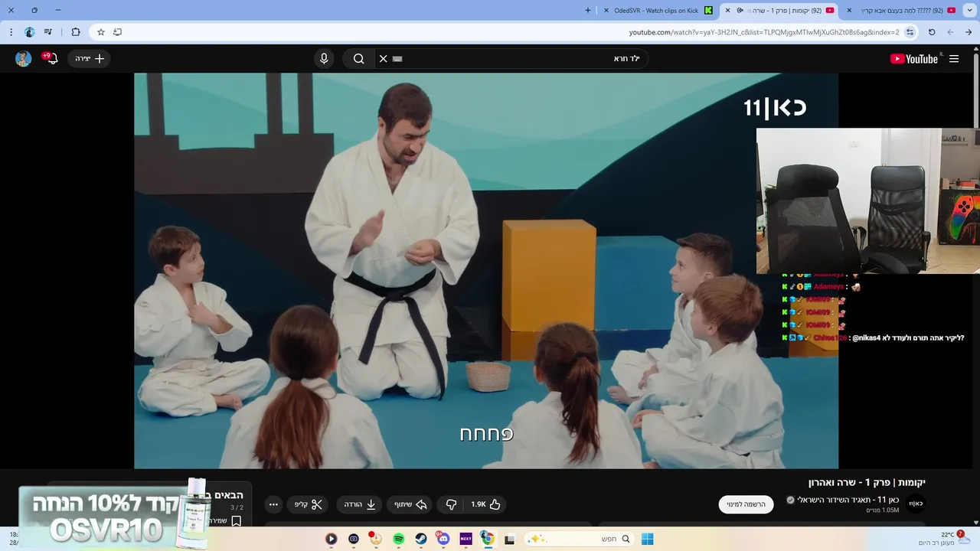Click the video player frame
Screen dimensions: 980x551
(x=486, y=271)
